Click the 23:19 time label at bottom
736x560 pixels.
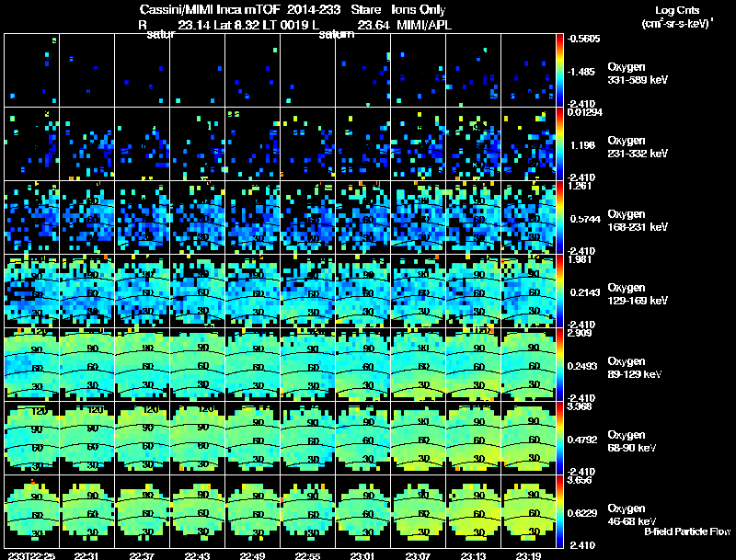pyautogui.click(x=528, y=555)
